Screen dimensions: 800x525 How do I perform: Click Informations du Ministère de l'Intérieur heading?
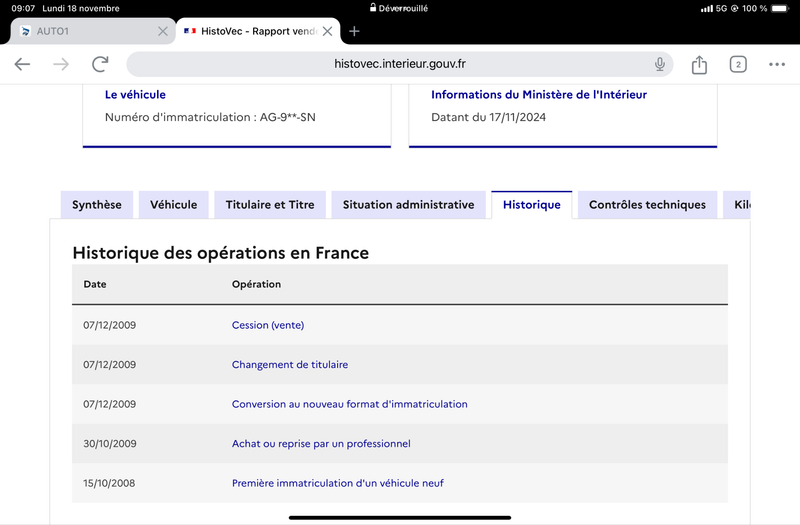(539, 94)
